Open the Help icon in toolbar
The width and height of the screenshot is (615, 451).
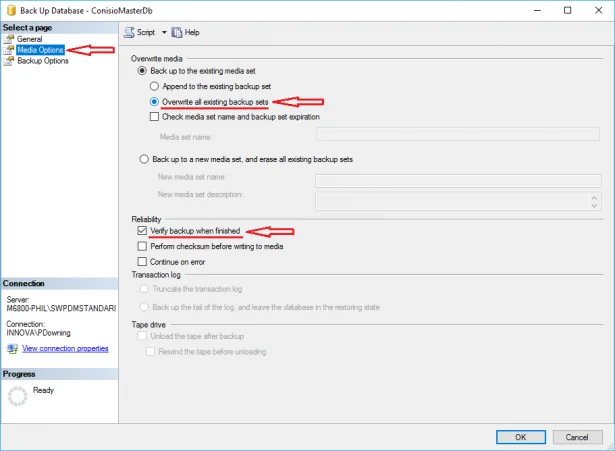point(178,32)
